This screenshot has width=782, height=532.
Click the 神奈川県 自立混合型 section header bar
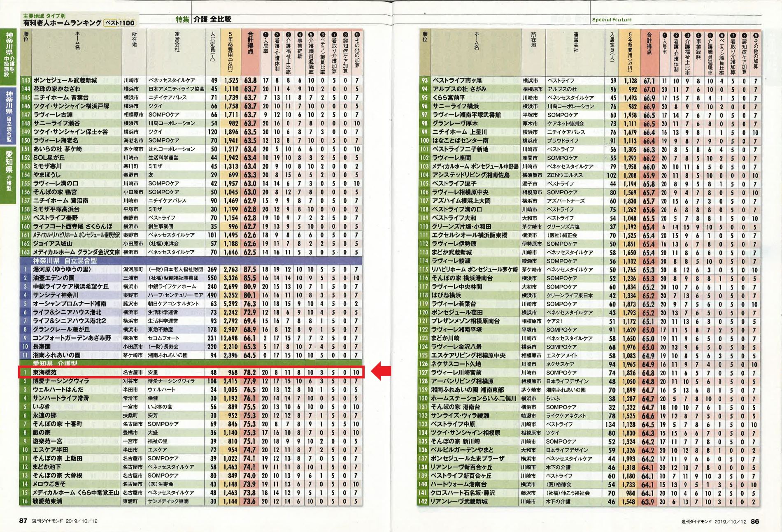191,260
